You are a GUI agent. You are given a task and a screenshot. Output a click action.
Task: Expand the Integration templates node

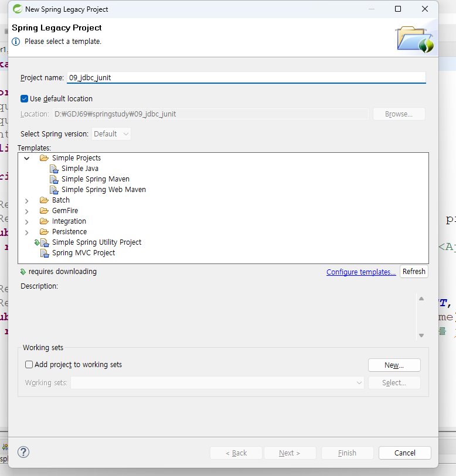pos(27,222)
